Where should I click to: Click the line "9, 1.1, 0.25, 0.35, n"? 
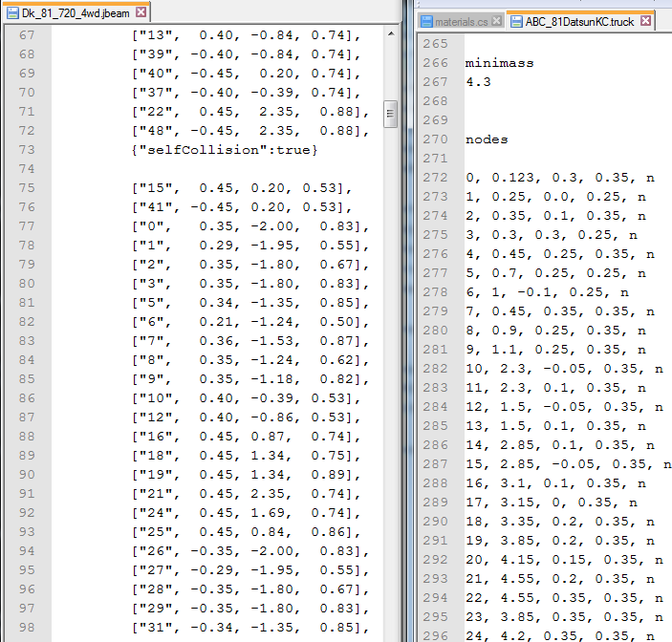pos(555,350)
